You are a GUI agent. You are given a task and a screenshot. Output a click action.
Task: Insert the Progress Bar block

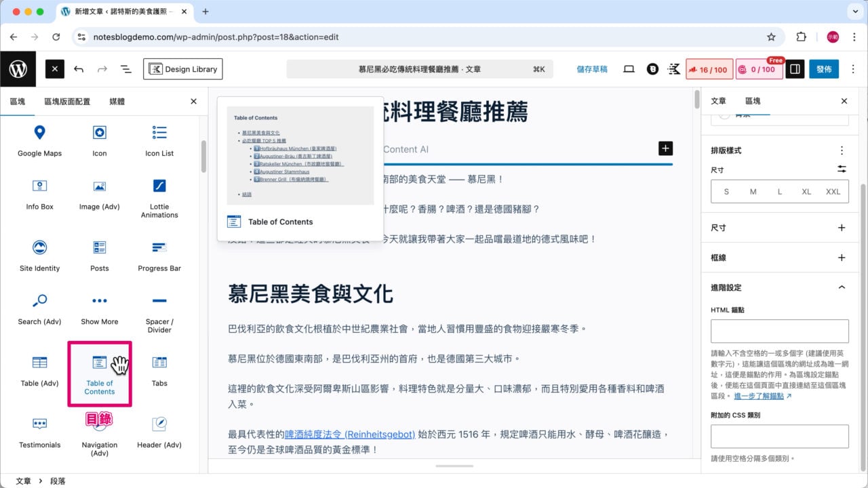point(159,256)
